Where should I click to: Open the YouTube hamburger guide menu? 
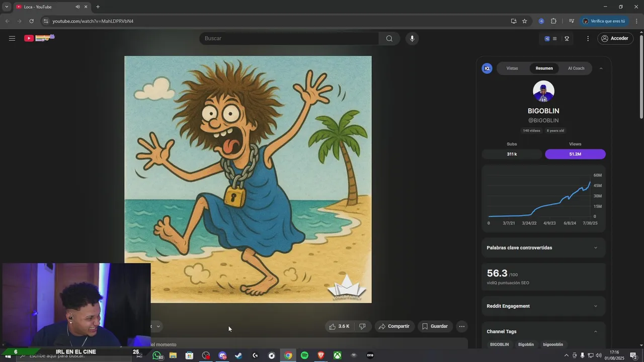(12, 38)
